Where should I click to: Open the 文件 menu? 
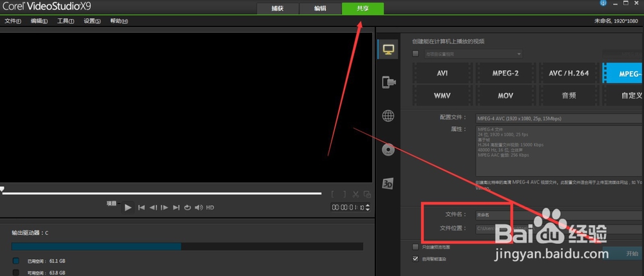pyautogui.click(x=13, y=21)
